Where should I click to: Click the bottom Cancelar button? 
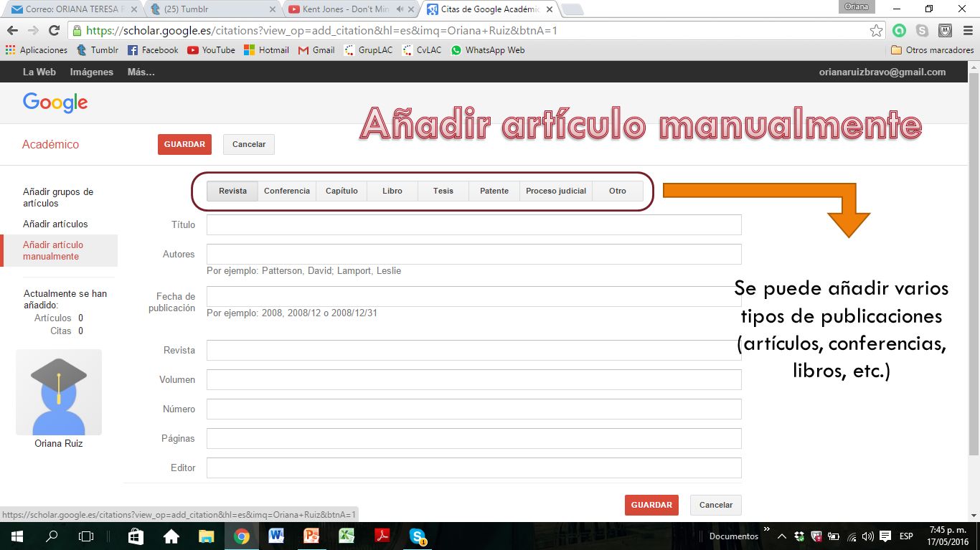click(x=716, y=505)
